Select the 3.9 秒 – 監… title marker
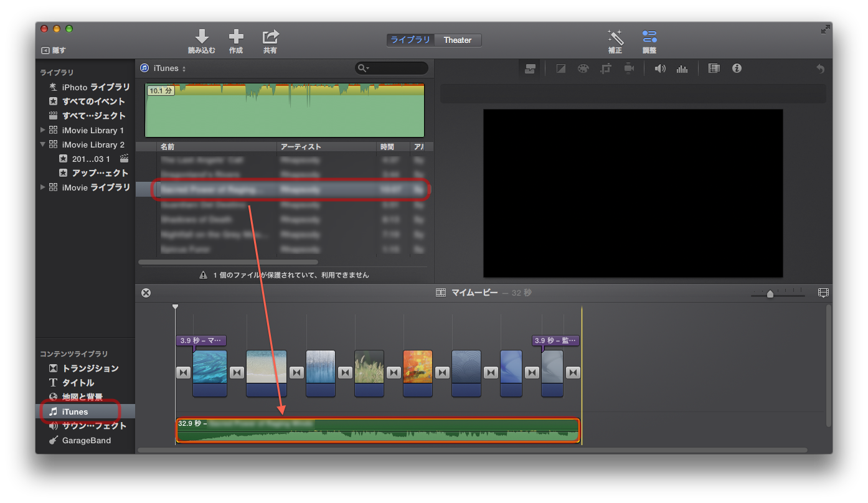Screen dimensions: 868x503 click(x=555, y=341)
